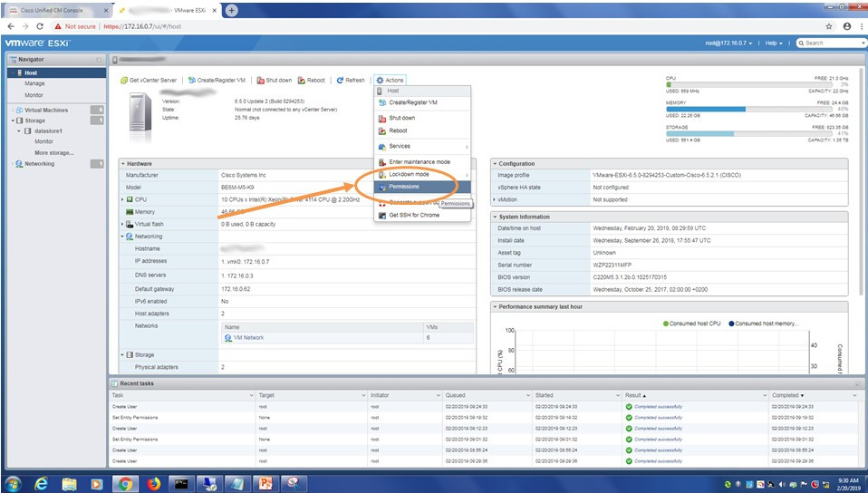Toggle Consumed host CPU legend entry
The height and width of the screenshot is (493, 868).
pyautogui.click(x=692, y=324)
